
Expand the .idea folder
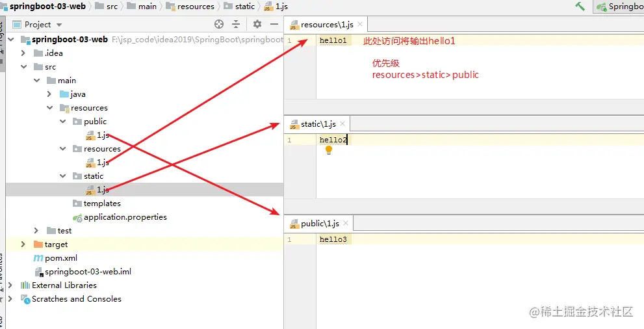point(23,53)
